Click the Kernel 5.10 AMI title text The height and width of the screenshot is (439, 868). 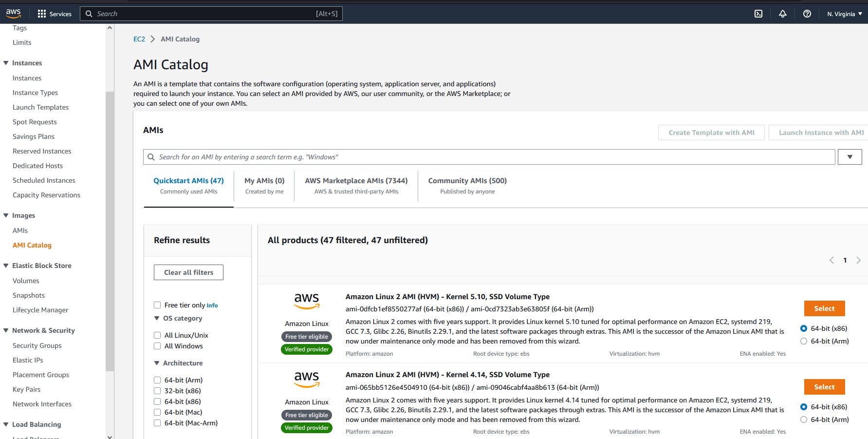447,297
